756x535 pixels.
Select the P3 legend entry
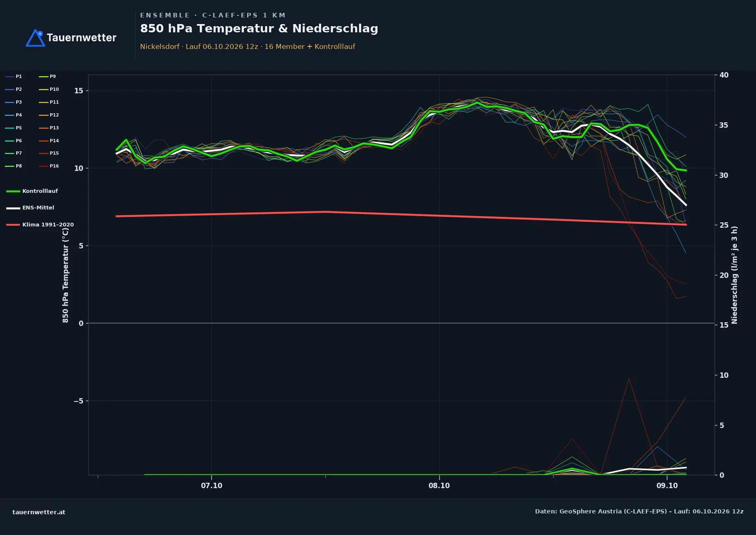pyautogui.click(x=14, y=102)
